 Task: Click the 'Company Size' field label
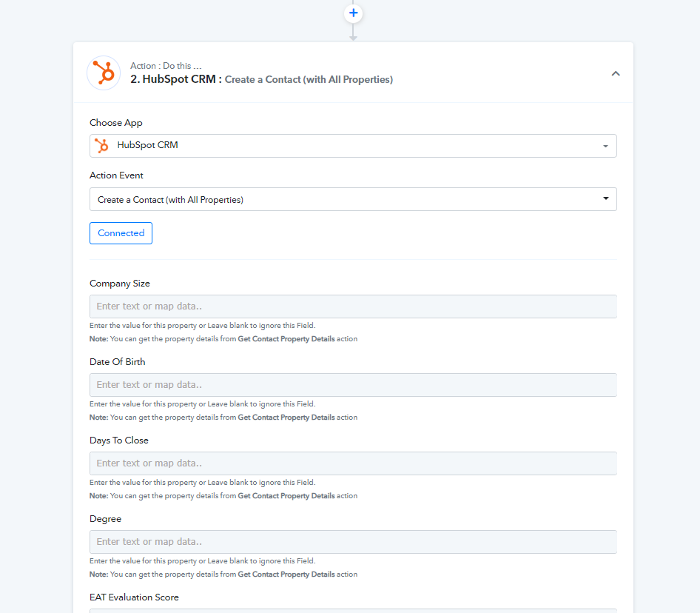click(120, 284)
